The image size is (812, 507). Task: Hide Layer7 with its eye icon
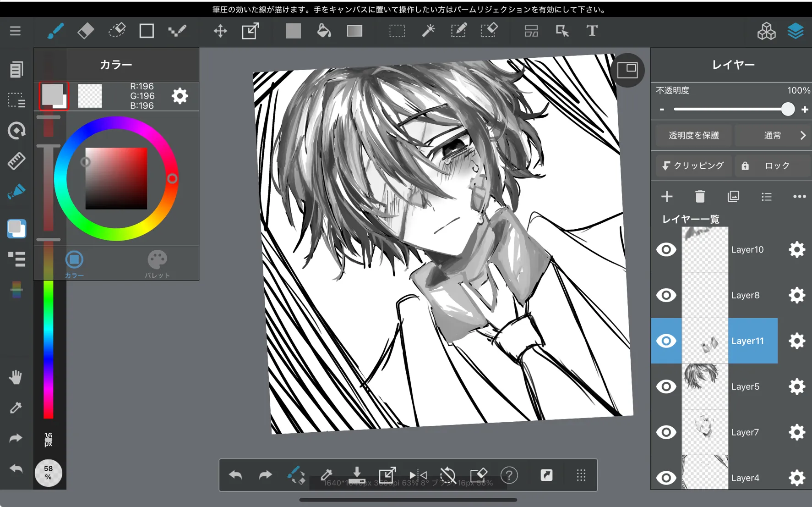(x=666, y=432)
